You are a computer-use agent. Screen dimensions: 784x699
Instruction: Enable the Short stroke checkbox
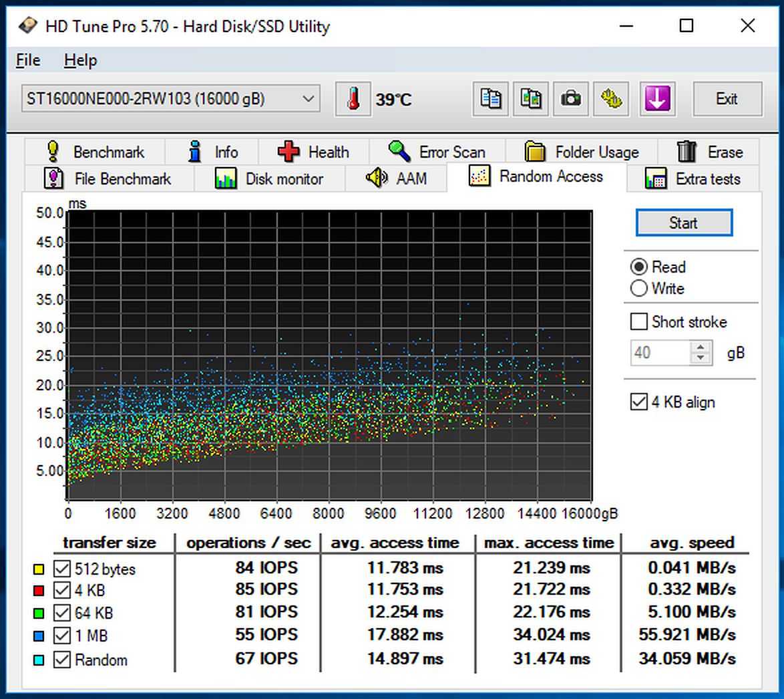click(x=639, y=322)
